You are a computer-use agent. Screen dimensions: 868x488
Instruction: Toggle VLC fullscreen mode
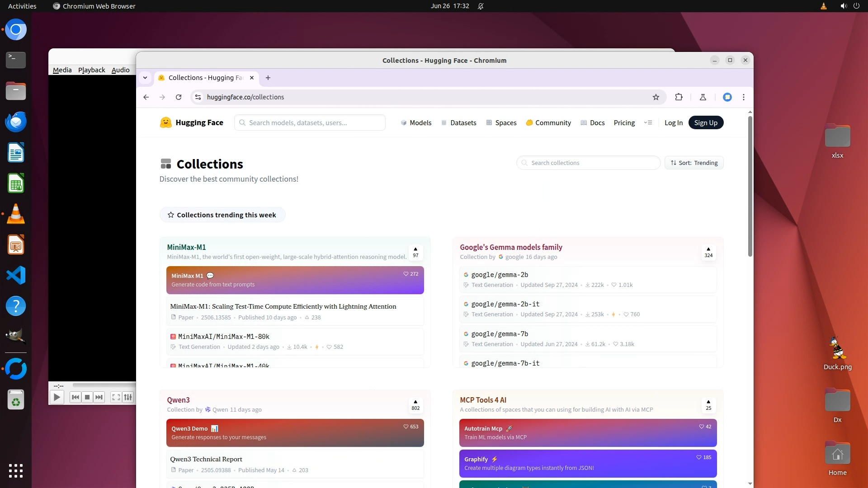point(116,397)
